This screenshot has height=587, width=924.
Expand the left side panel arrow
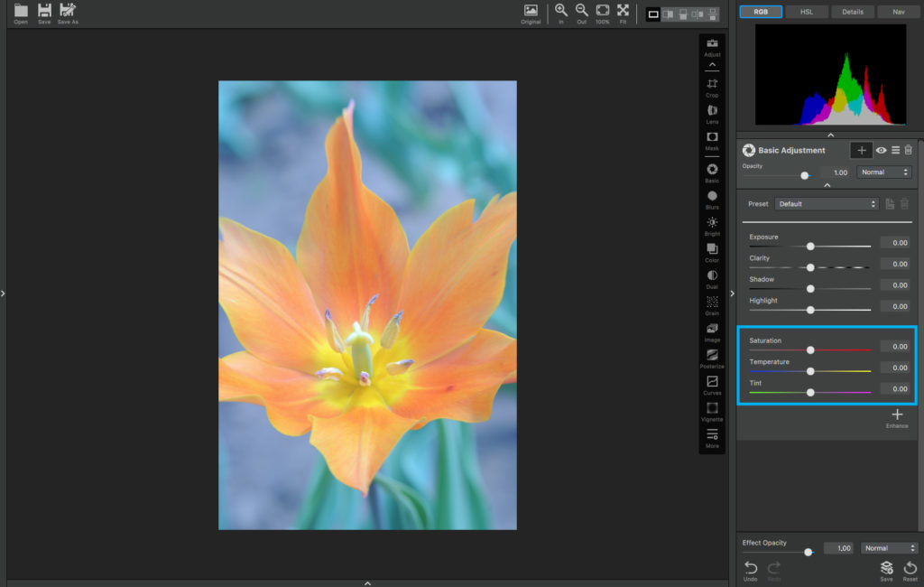coord(3,293)
